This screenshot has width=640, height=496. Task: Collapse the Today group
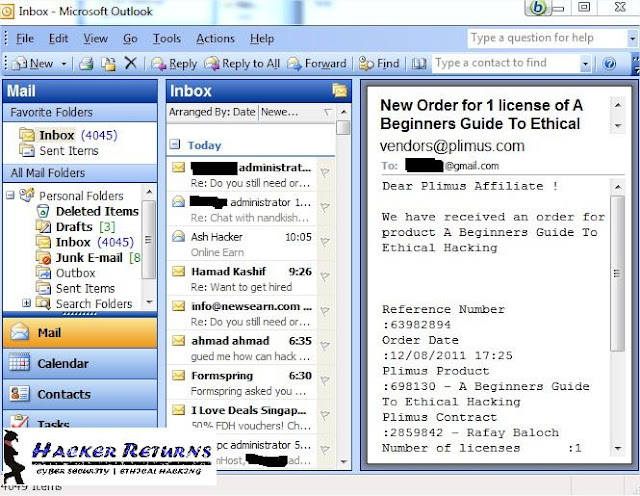175,144
